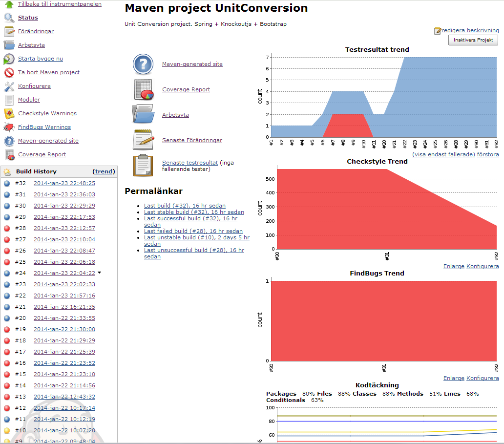Screen dimensions: 504x444
Task: Click the Build History trend link
Action: (104, 171)
